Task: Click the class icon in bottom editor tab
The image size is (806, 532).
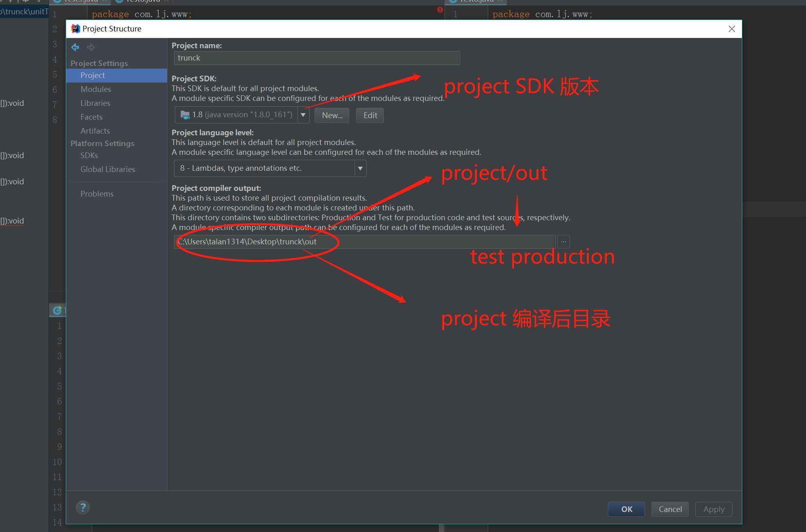Action: pyautogui.click(x=58, y=311)
